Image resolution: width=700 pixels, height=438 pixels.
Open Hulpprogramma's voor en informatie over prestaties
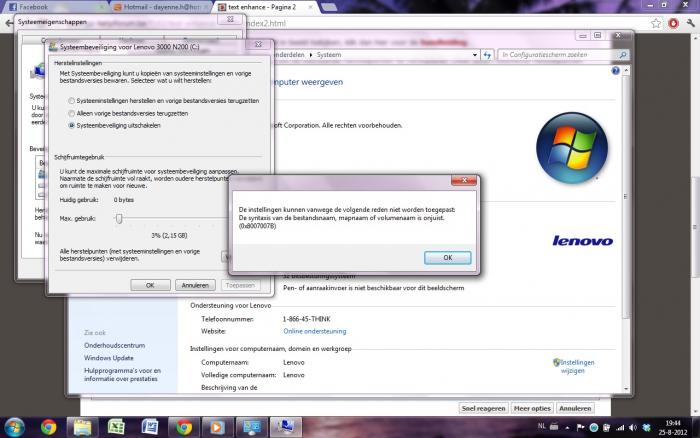pos(122,375)
